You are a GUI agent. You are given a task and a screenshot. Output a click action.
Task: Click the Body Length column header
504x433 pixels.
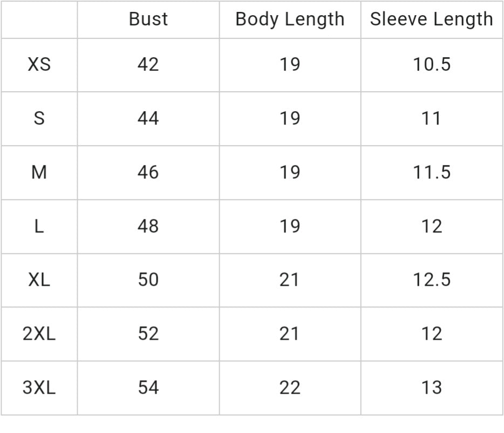(290, 19)
